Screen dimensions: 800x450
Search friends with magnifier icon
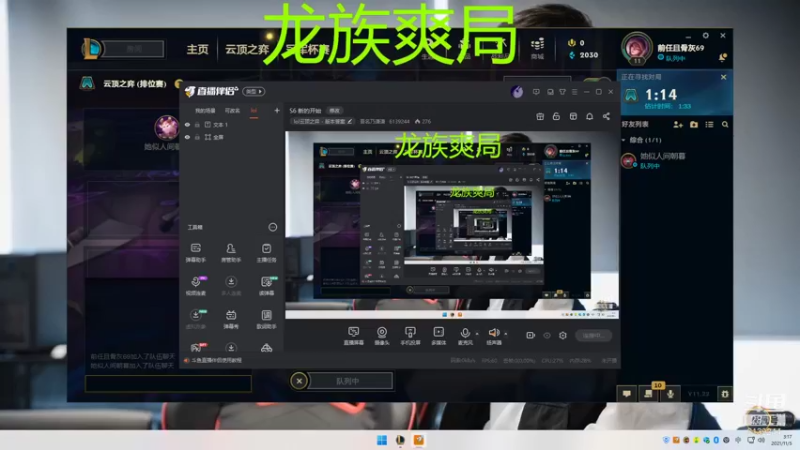[725, 124]
